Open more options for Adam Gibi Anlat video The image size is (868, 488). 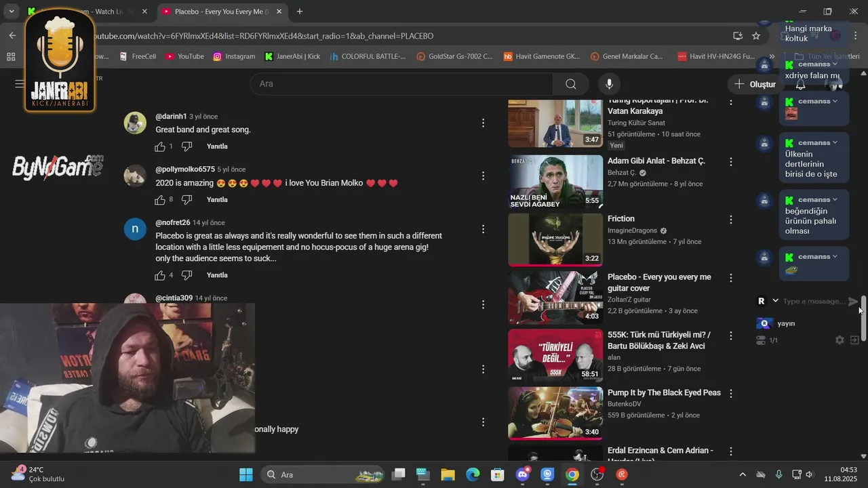731,162
